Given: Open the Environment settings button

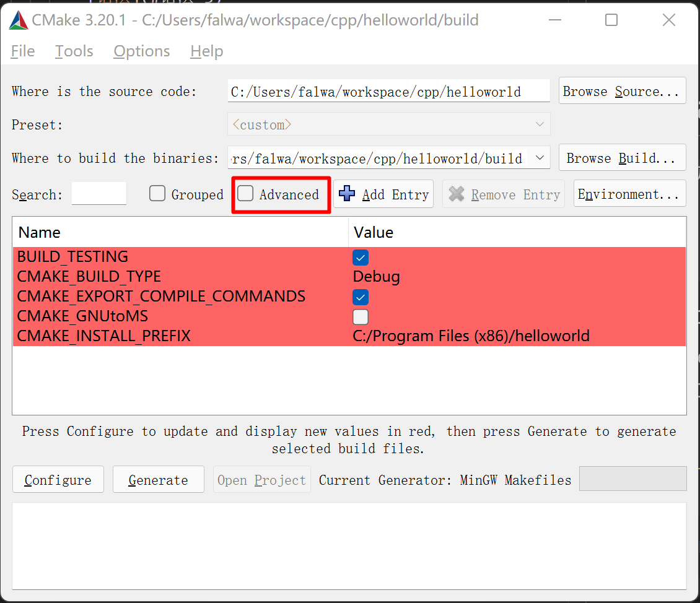Looking at the screenshot, I should 629,194.
